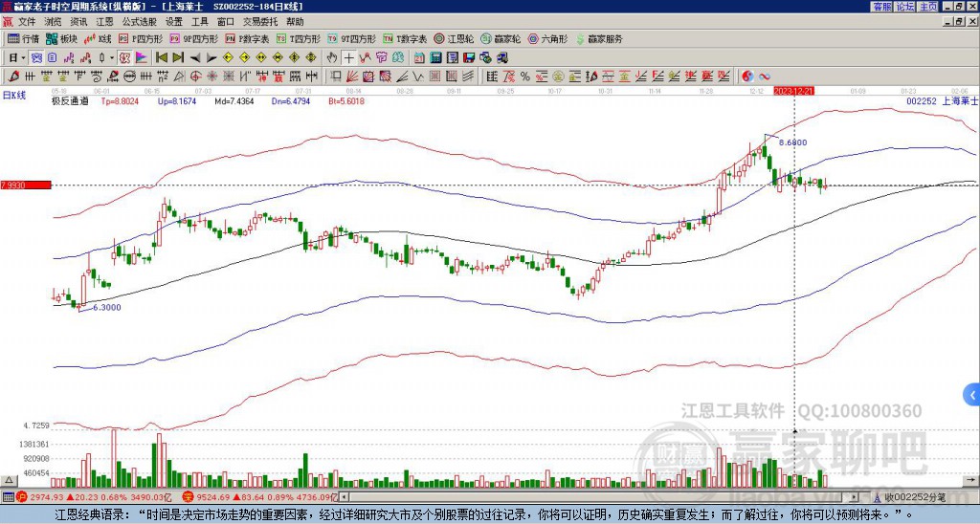
Task: Open the 设置 menu
Action: (x=174, y=22)
